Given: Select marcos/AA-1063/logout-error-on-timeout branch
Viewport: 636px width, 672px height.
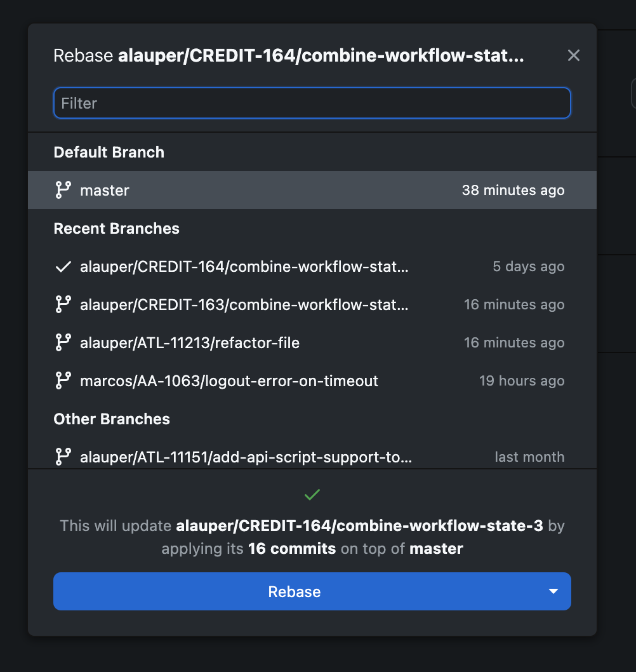Looking at the screenshot, I should tap(229, 380).
